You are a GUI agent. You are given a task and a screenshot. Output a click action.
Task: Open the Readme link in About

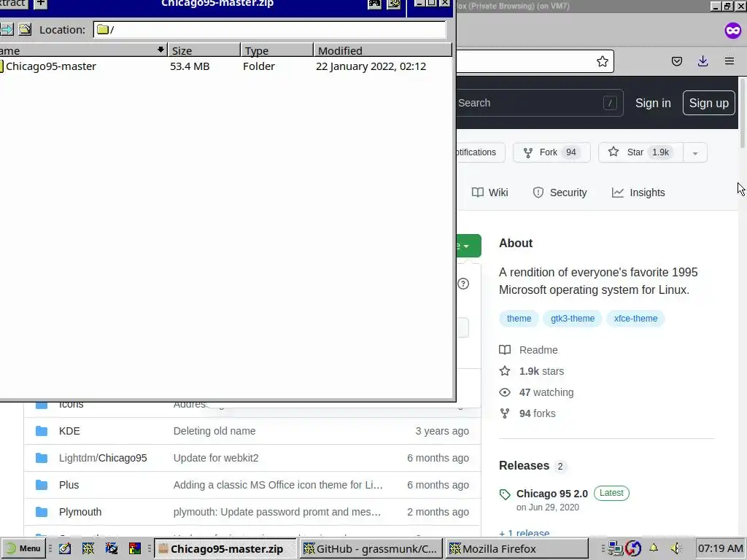coord(528,350)
